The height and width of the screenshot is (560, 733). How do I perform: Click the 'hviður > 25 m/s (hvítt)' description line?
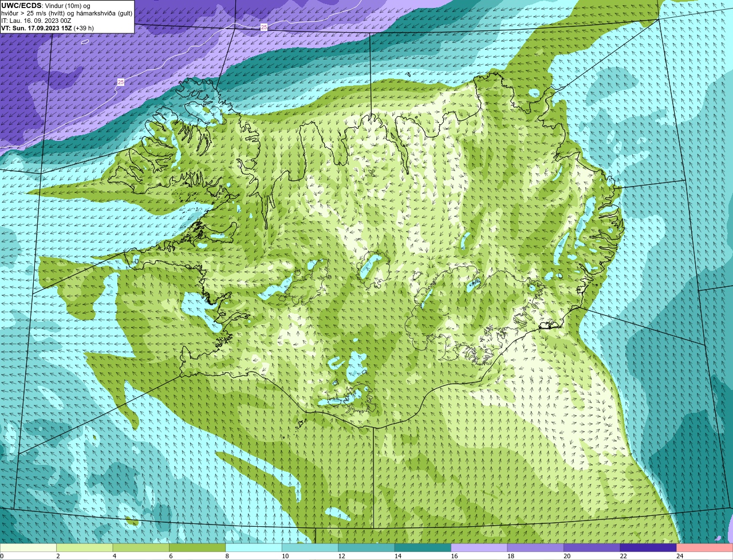click(x=66, y=13)
